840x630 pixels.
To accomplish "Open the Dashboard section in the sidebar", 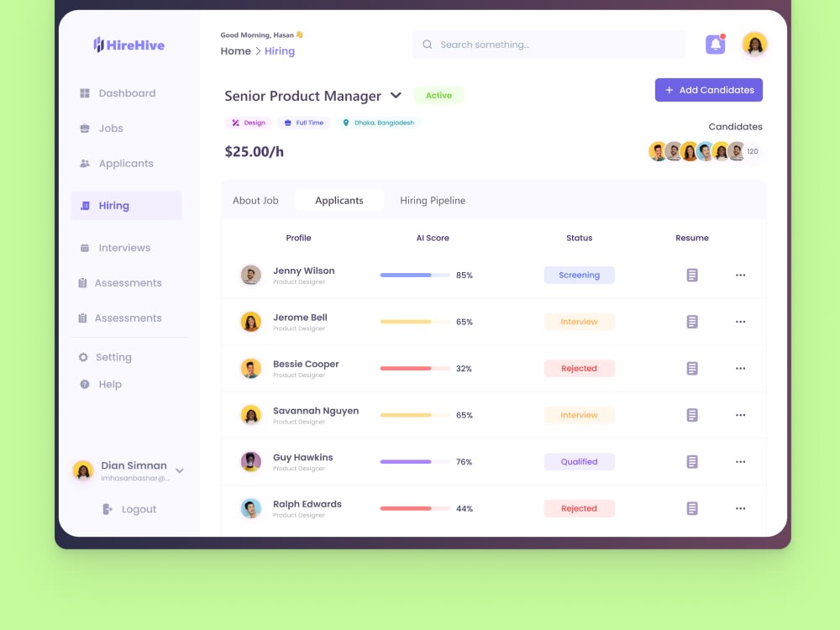I will pyautogui.click(x=126, y=93).
